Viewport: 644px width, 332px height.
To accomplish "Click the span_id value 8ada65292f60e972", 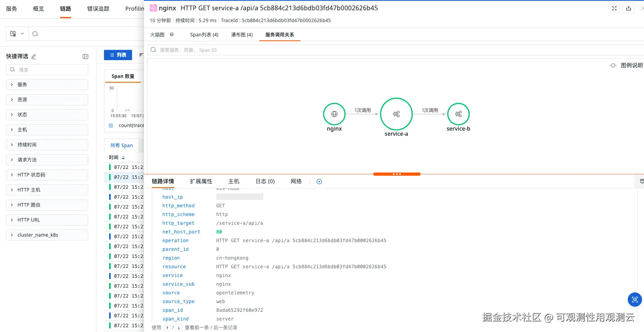I will pos(240,310).
